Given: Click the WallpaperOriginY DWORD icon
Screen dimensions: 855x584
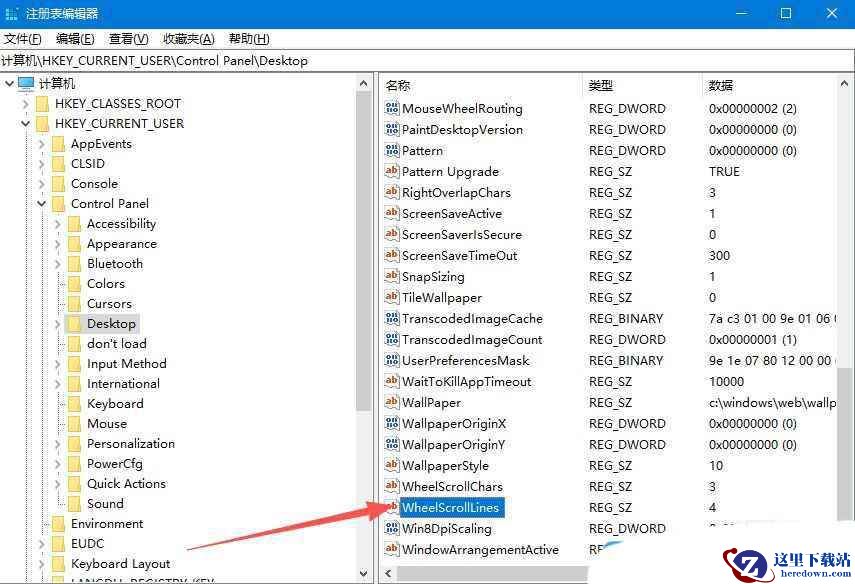Looking at the screenshot, I should (392, 444).
